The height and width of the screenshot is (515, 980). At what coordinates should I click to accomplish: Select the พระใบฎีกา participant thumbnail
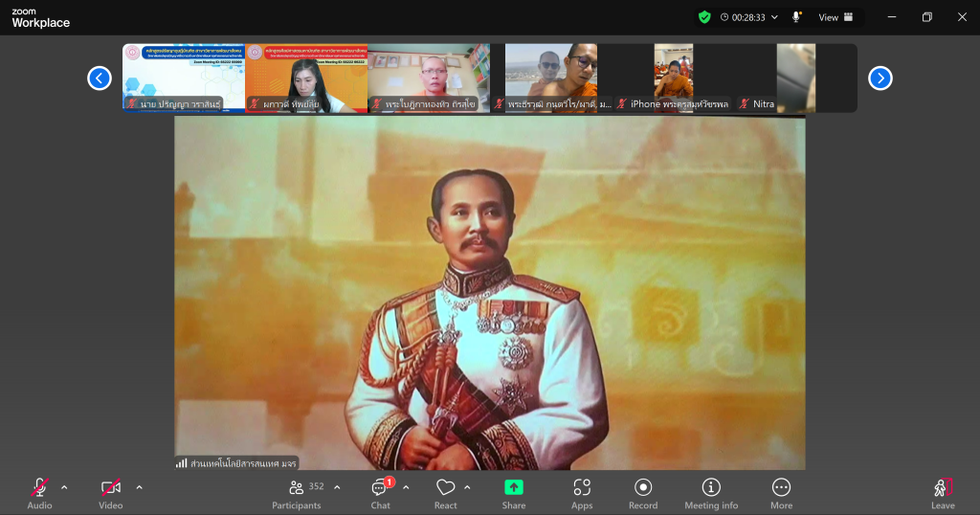[x=429, y=78]
